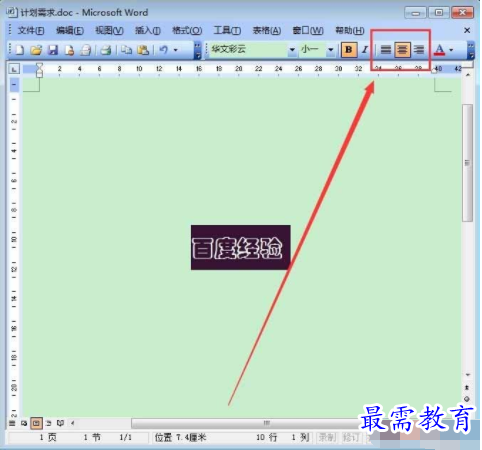Open the 编辑(E) menu

click(x=70, y=31)
